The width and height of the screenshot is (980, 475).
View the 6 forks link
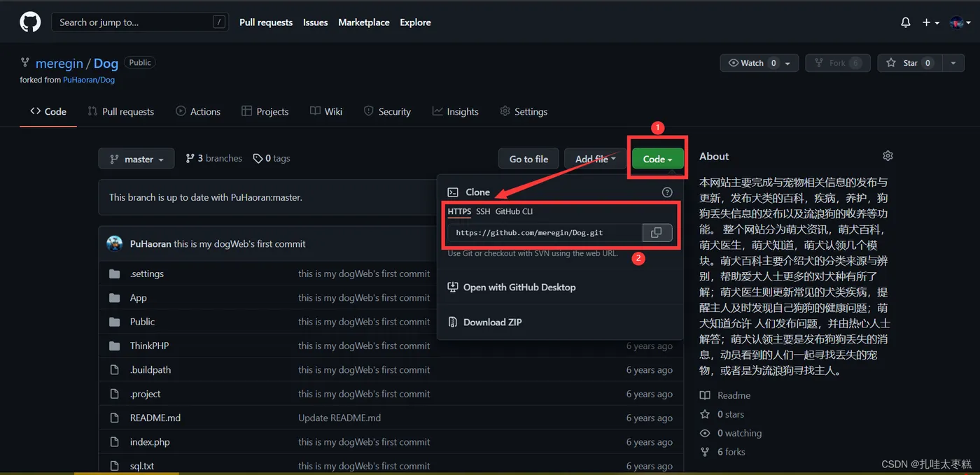[723, 452]
